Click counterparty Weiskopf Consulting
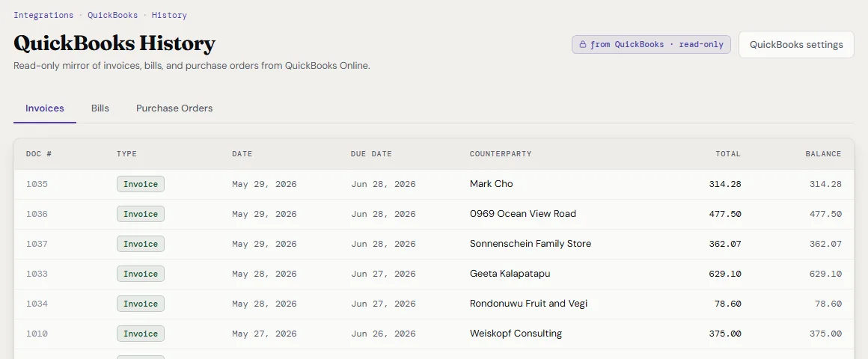 516,333
